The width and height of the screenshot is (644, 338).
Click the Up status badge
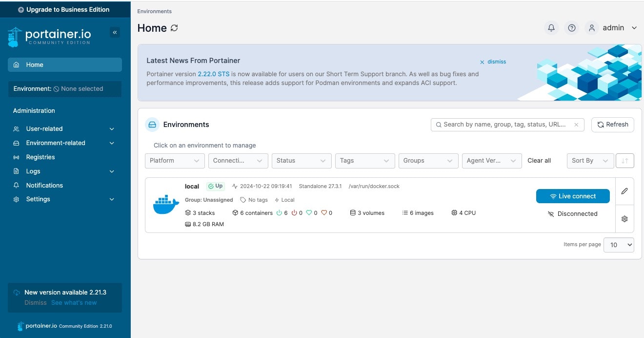[215, 186]
